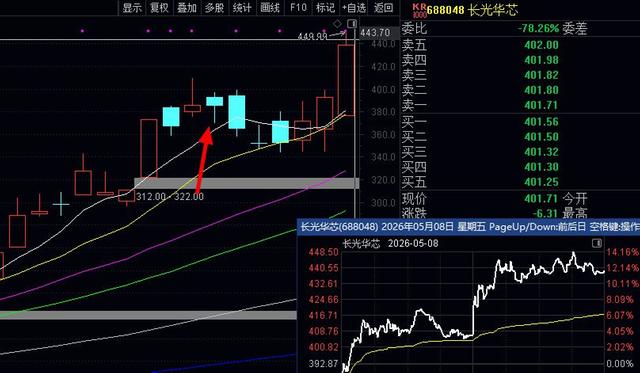Activate the 画线 line drawing tool
Image resolution: width=640 pixels, height=373 pixels.
click(270, 7)
